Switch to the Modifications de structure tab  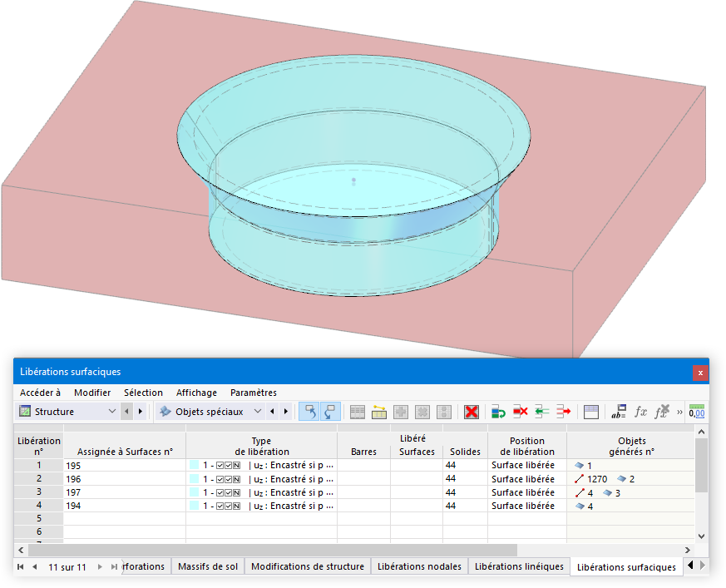point(308,566)
